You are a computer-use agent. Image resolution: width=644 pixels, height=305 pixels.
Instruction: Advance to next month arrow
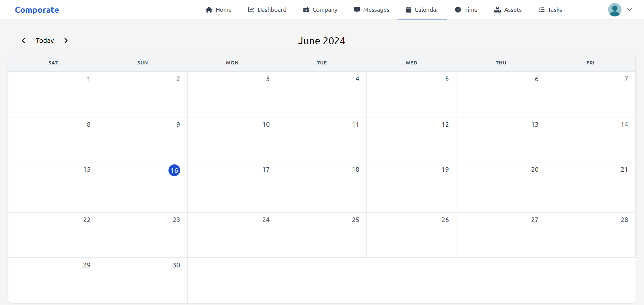point(66,41)
